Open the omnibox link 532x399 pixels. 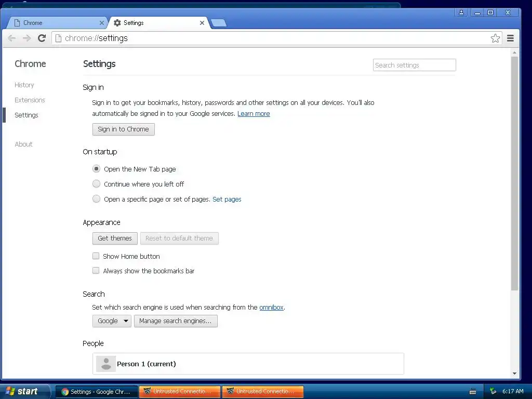[x=271, y=308]
